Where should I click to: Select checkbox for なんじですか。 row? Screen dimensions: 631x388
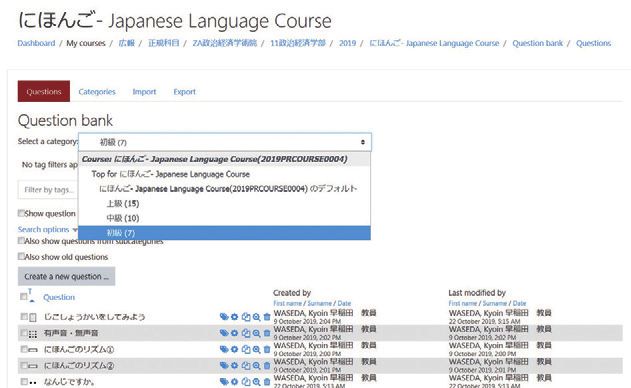click(x=24, y=381)
